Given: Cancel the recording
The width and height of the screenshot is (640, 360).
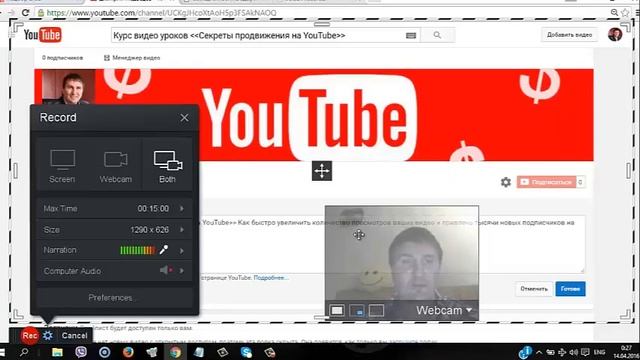Looking at the screenshot, I should pyautogui.click(x=74, y=336).
